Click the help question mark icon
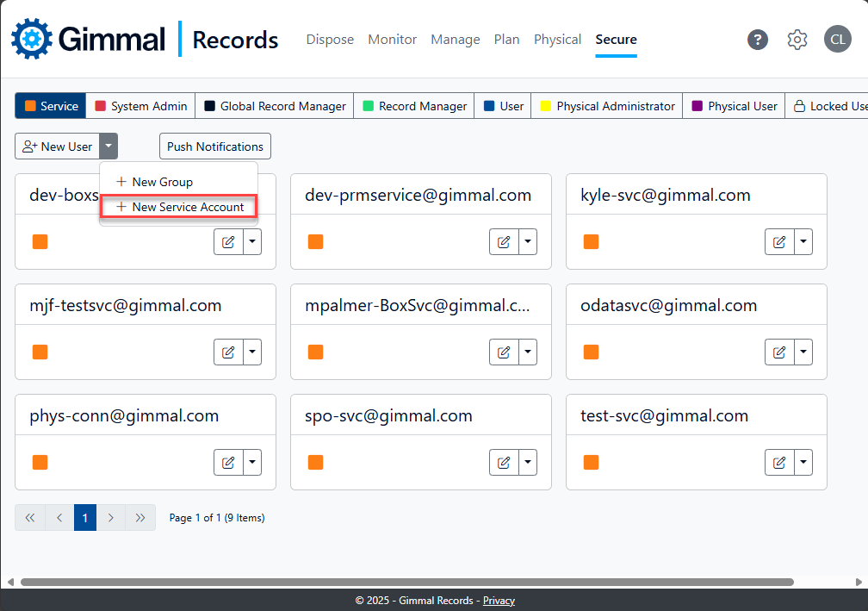Viewport: 868px width, 611px height. (x=758, y=40)
